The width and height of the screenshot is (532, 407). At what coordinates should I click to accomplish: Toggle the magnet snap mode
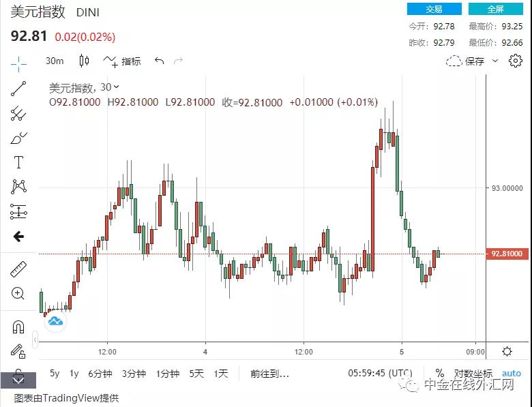point(18,327)
